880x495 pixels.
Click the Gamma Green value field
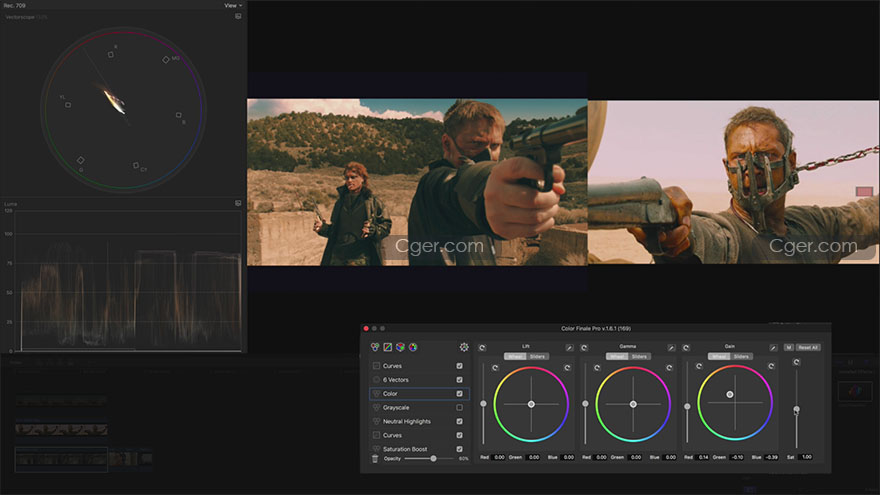point(635,457)
